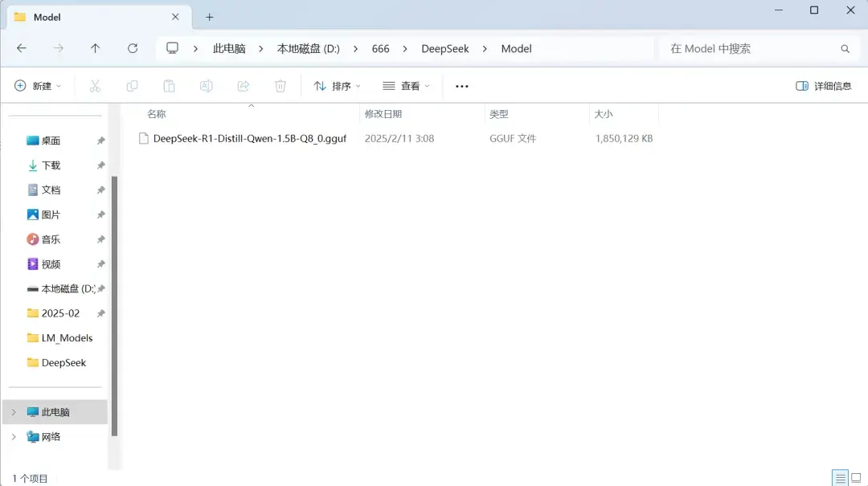Open 视频 in the sidebar

click(x=51, y=264)
